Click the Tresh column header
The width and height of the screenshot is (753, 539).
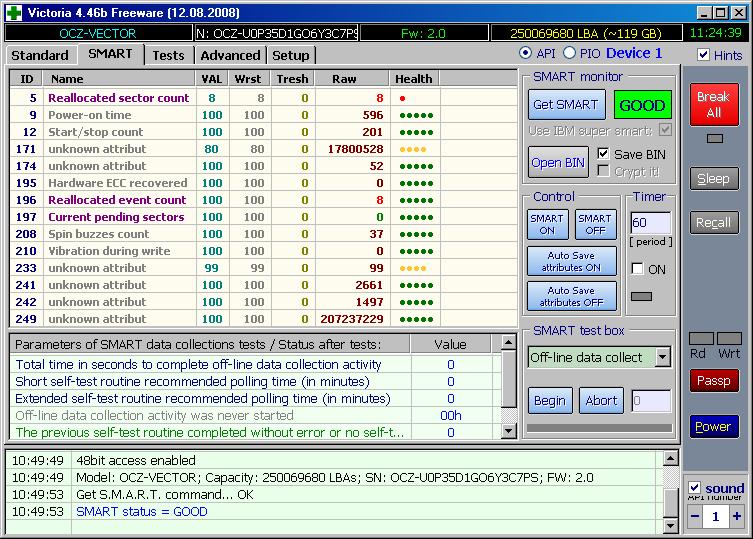tap(292, 79)
